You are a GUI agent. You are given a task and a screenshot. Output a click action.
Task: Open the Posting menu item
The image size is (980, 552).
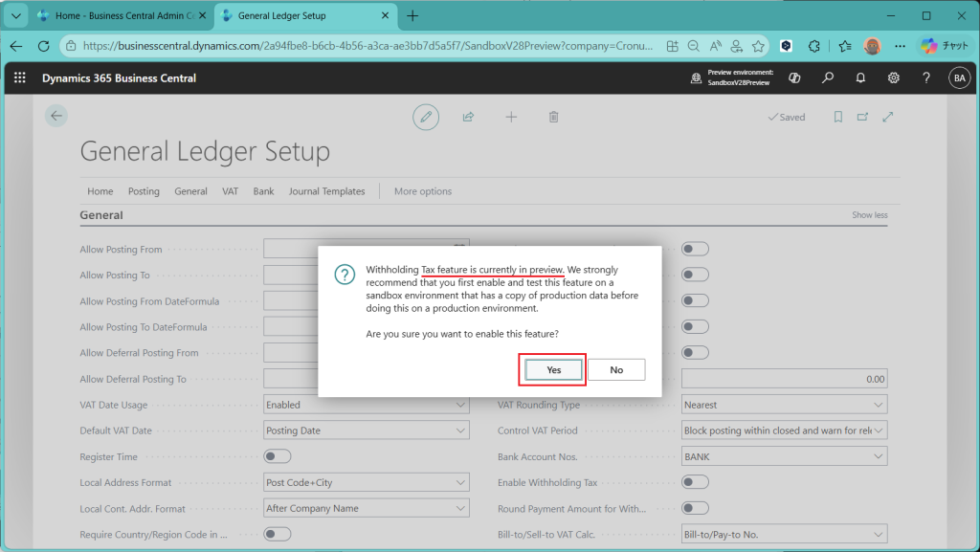tap(144, 191)
